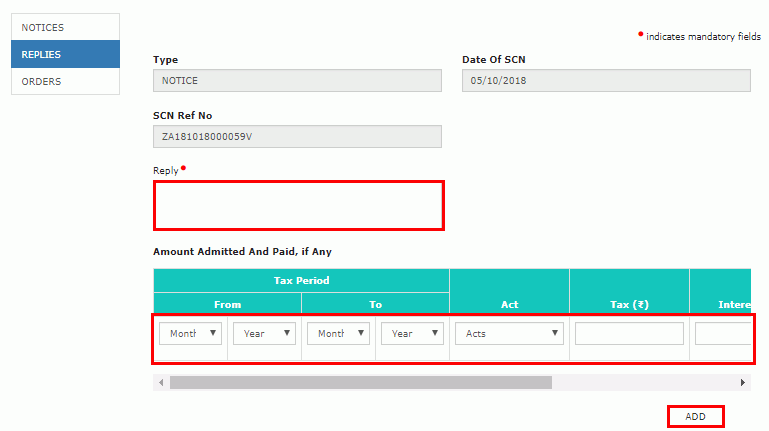Image resolution: width=769 pixels, height=431 pixels.
Task: Click the Interest amount input
Action: tap(723, 333)
